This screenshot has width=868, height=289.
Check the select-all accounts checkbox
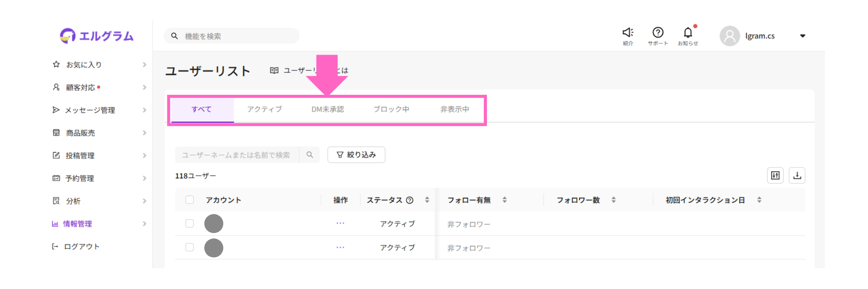190,200
